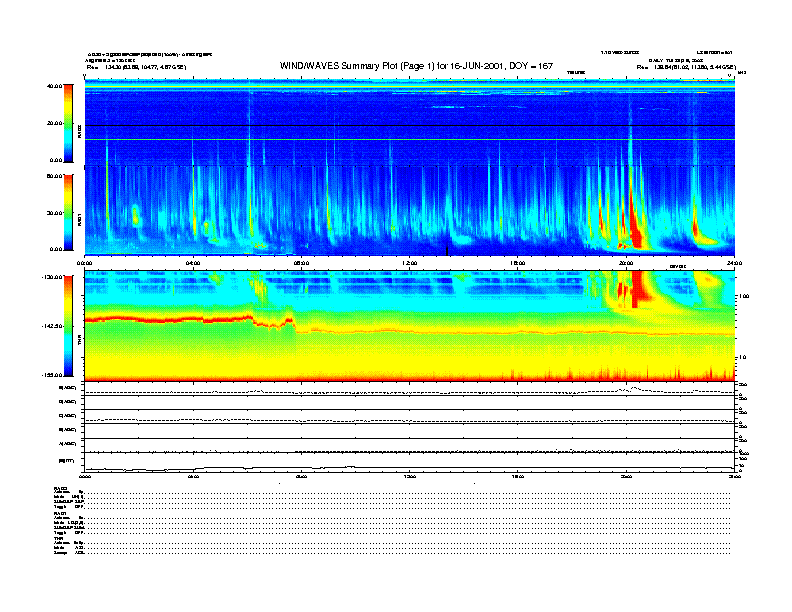Click the top-left triangle marker above RAD2 panel
The image size is (792, 612).
[x=85, y=76]
